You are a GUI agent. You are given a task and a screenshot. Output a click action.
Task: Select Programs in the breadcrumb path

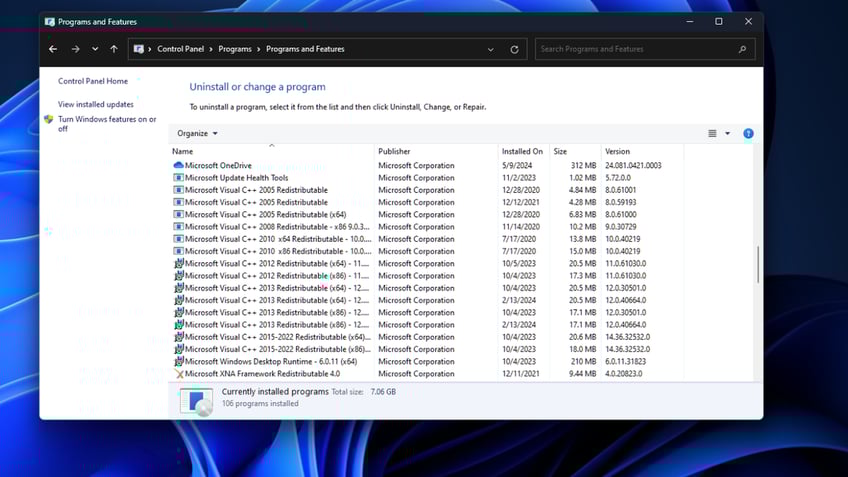[235, 49]
